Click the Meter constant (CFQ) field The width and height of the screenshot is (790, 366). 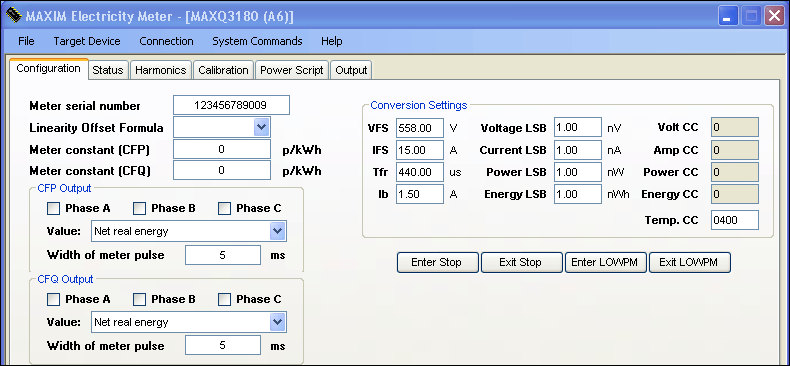click(221, 170)
